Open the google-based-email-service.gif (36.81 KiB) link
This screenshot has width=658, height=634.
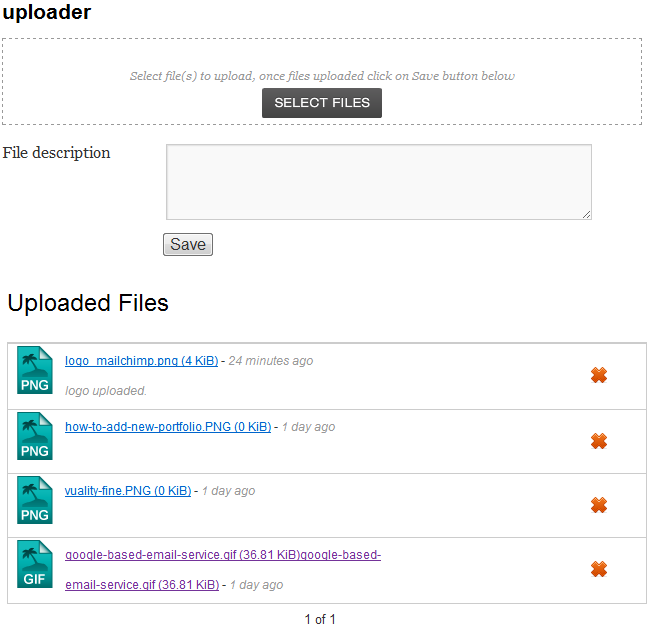point(223,570)
